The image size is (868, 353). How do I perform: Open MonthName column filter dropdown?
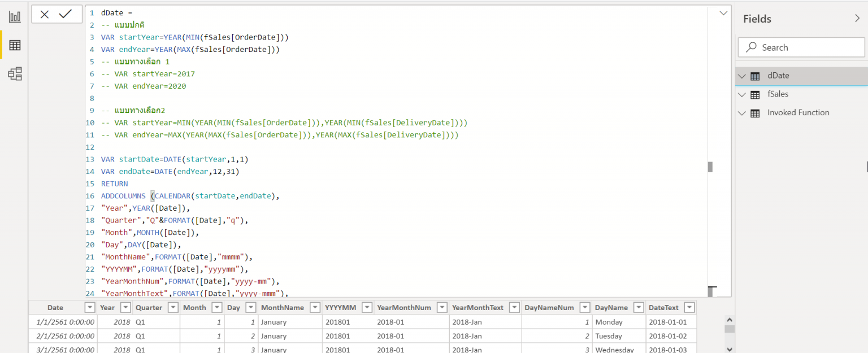314,308
